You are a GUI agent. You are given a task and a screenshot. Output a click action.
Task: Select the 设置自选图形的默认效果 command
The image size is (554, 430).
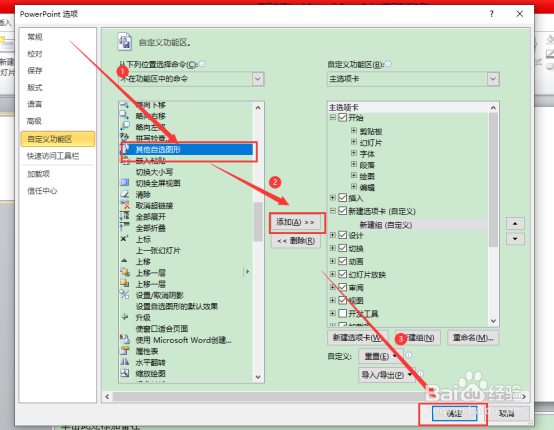(x=177, y=306)
